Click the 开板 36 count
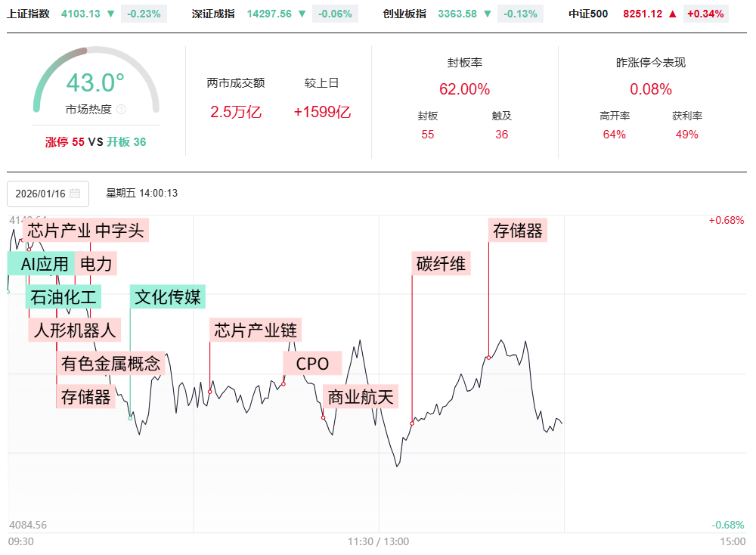Image resolution: width=756 pixels, height=555 pixels. [x=126, y=141]
